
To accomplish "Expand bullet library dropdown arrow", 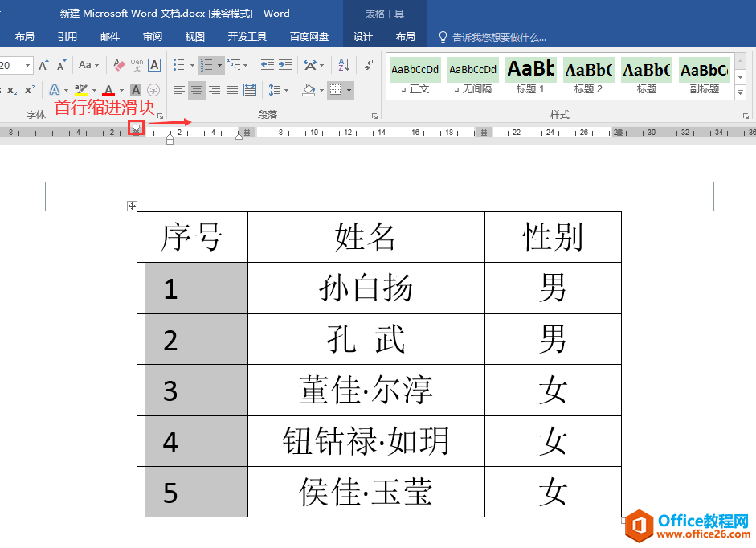I will point(192,66).
